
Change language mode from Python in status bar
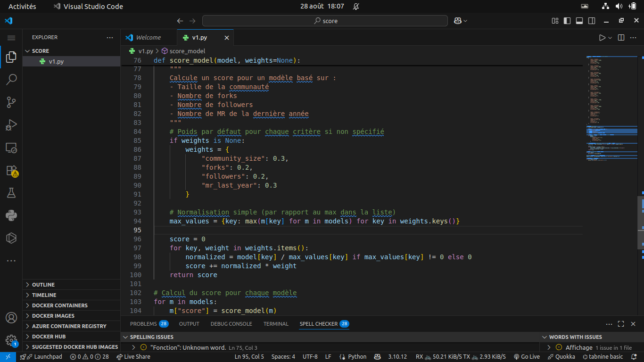(357, 357)
